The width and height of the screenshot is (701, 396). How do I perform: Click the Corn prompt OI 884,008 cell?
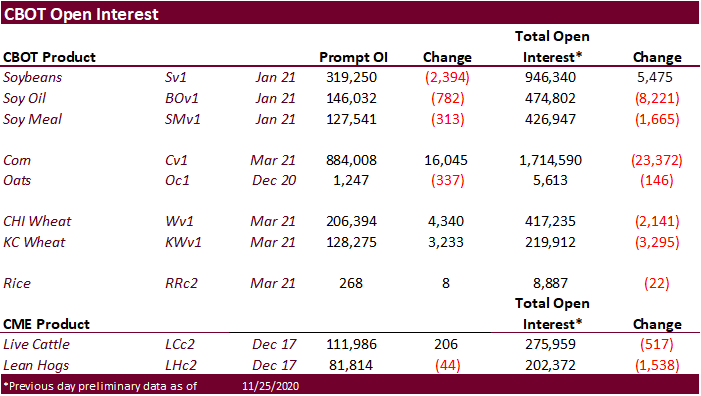[351, 160]
